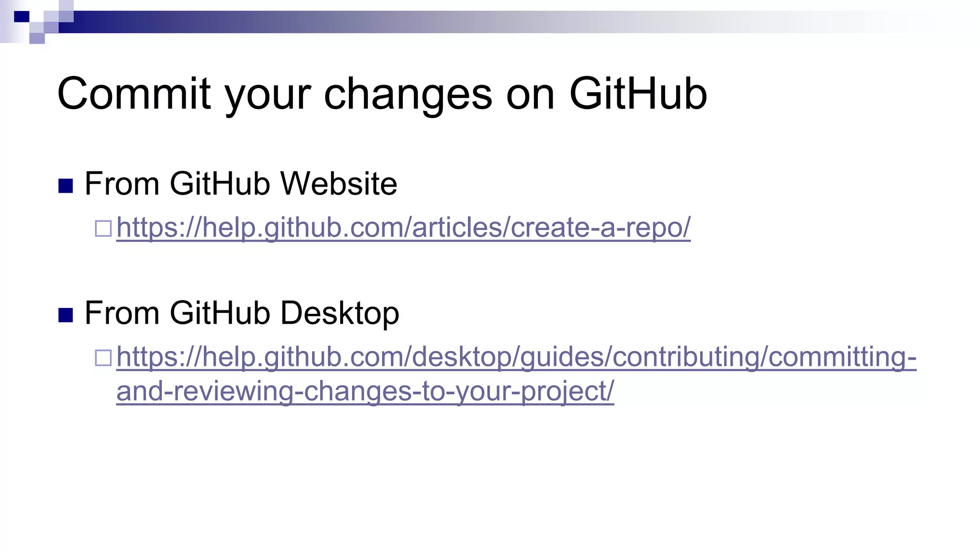Click the light purple square below the header bar
This screenshot has height=551, width=980.
pos(37,38)
